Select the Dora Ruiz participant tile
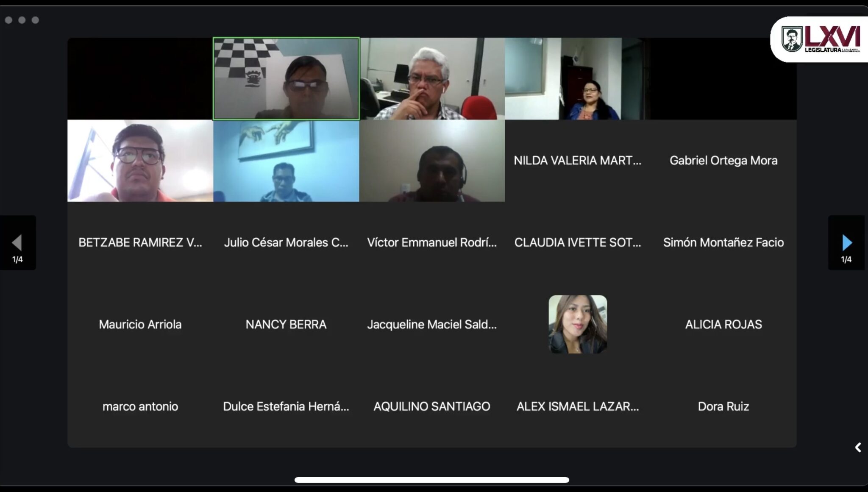The width and height of the screenshot is (868, 492). tap(723, 406)
